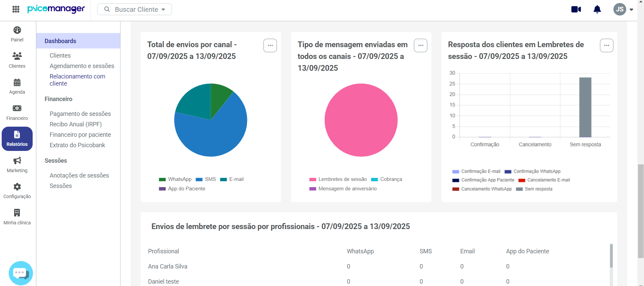Open options menu for Resposta dos clientes chart
The width and height of the screenshot is (644, 286).
click(607, 45)
